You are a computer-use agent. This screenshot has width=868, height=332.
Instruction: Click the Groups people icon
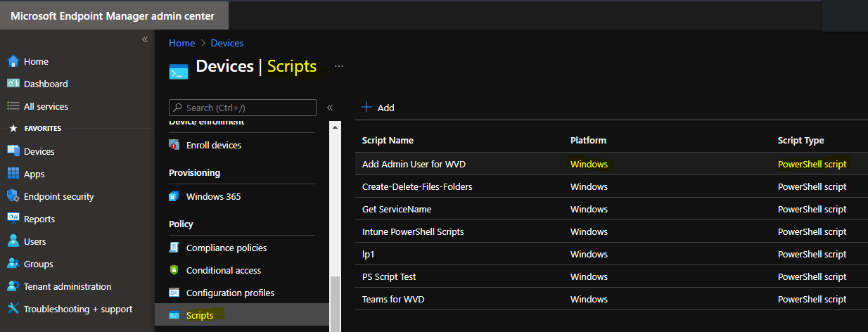13,264
